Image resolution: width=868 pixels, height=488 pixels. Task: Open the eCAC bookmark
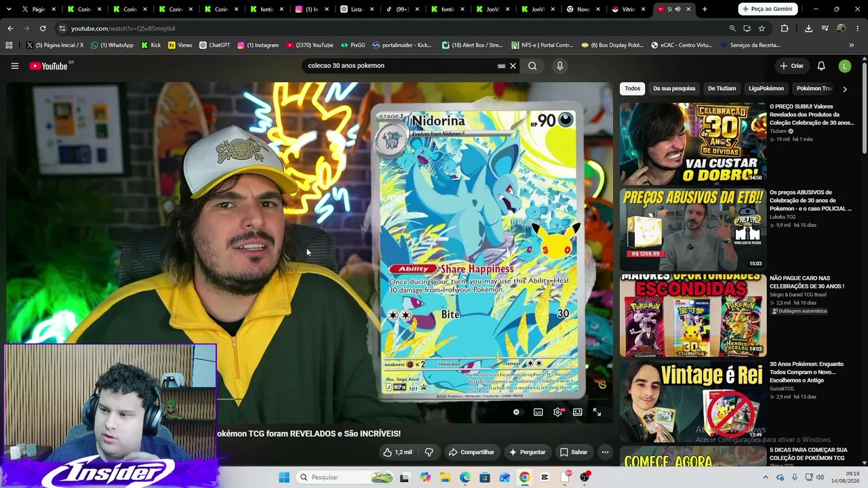pos(682,45)
